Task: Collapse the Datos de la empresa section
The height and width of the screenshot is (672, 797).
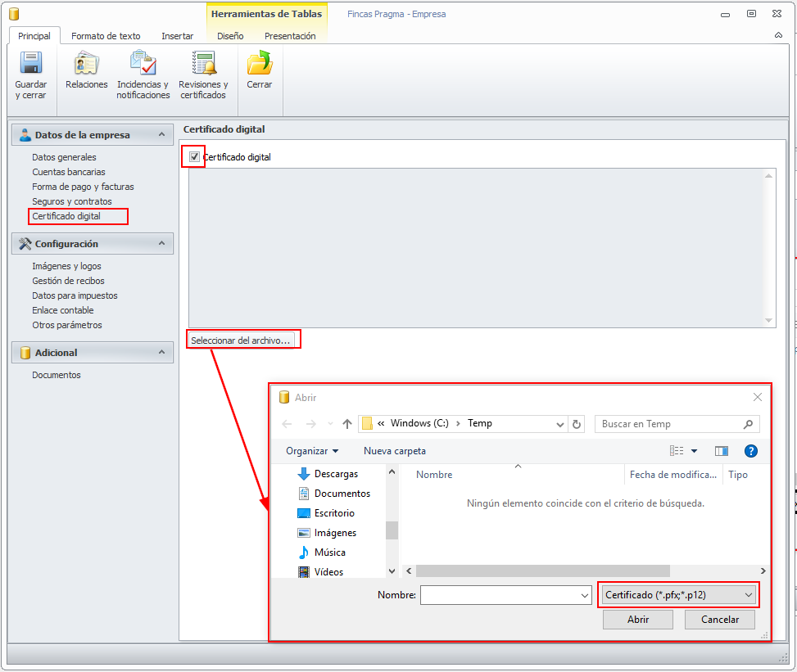Action: (162, 134)
